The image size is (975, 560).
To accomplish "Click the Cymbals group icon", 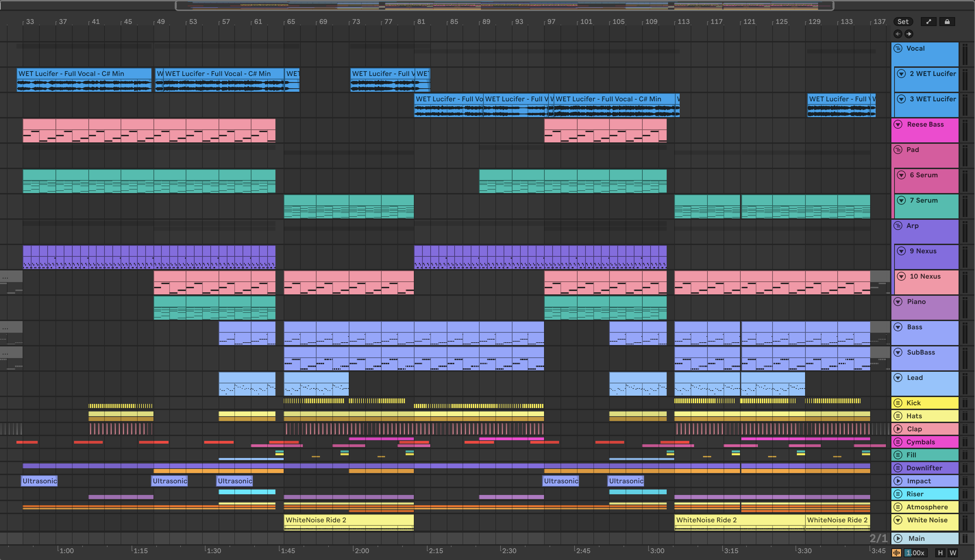I will click(898, 442).
